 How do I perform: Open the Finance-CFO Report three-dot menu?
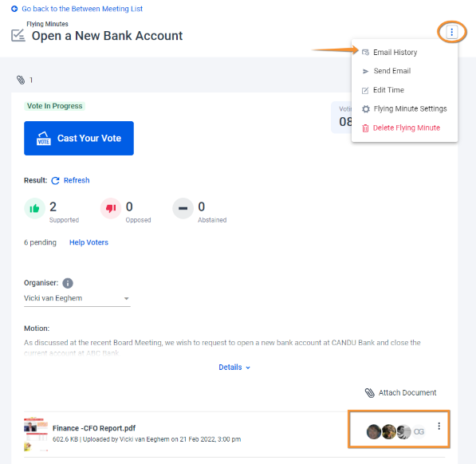coord(439,426)
